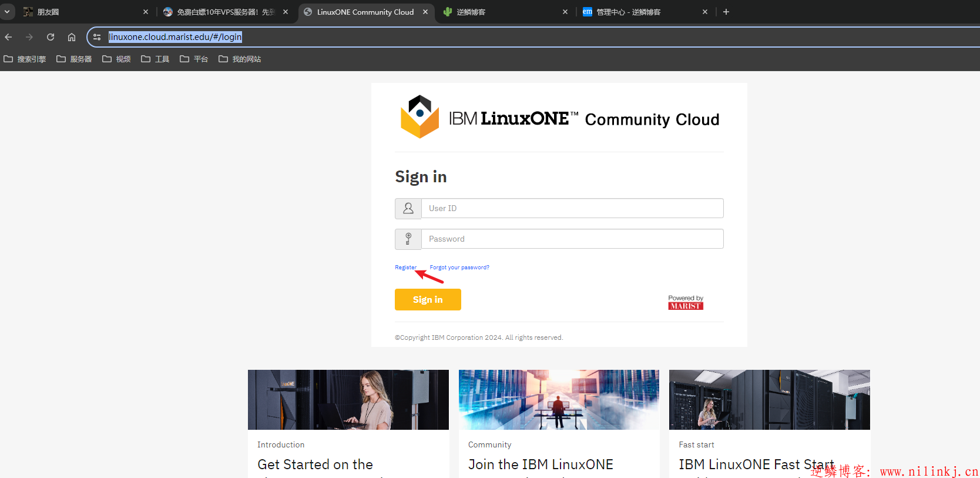Click the IBM LinuxONE hexagon logo

pyautogui.click(x=419, y=117)
